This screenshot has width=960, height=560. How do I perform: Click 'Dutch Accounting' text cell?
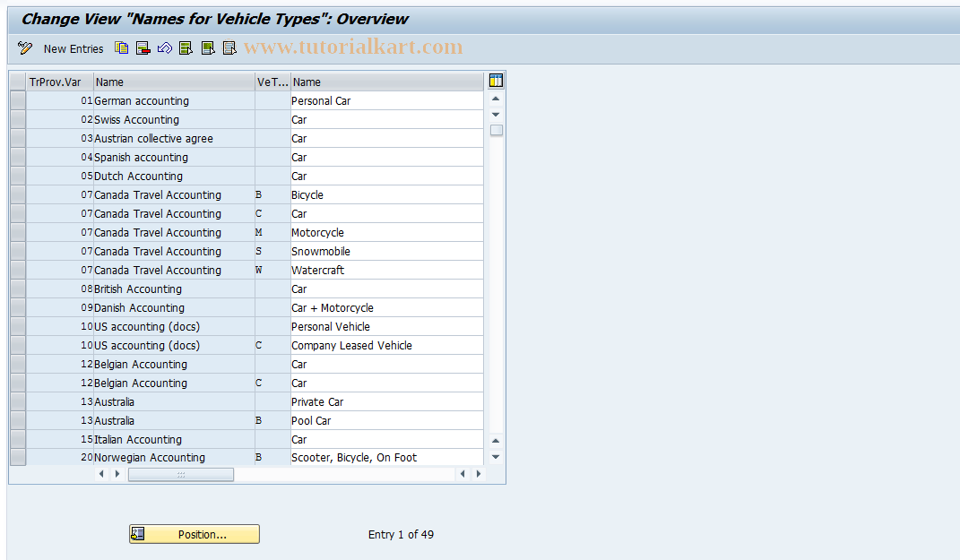coord(174,177)
